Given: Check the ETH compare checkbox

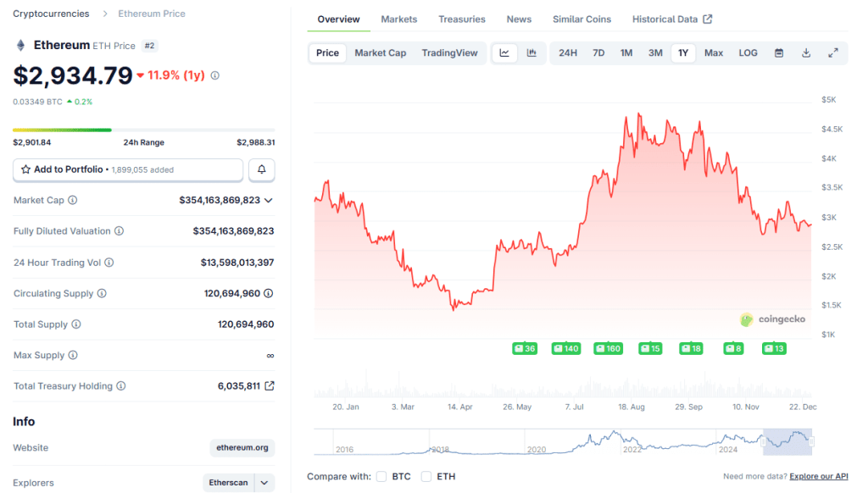Looking at the screenshot, I should (426, 476).
